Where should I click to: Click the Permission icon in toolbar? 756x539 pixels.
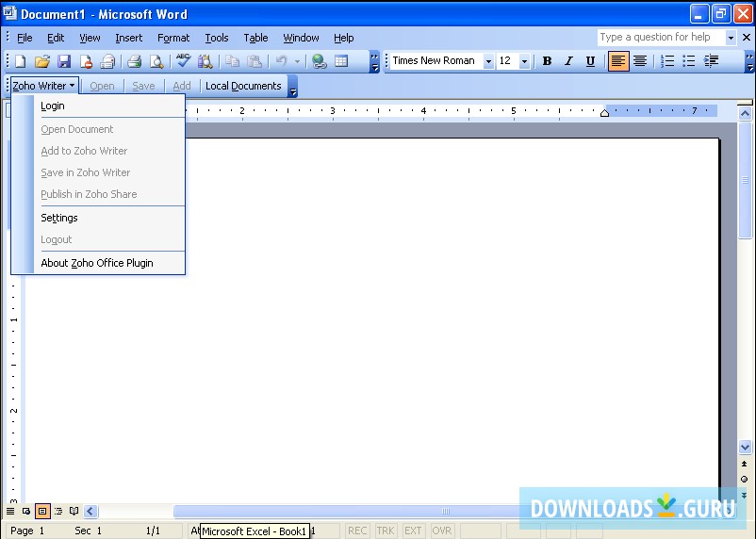pyautogui.click(x=86, y=61)
